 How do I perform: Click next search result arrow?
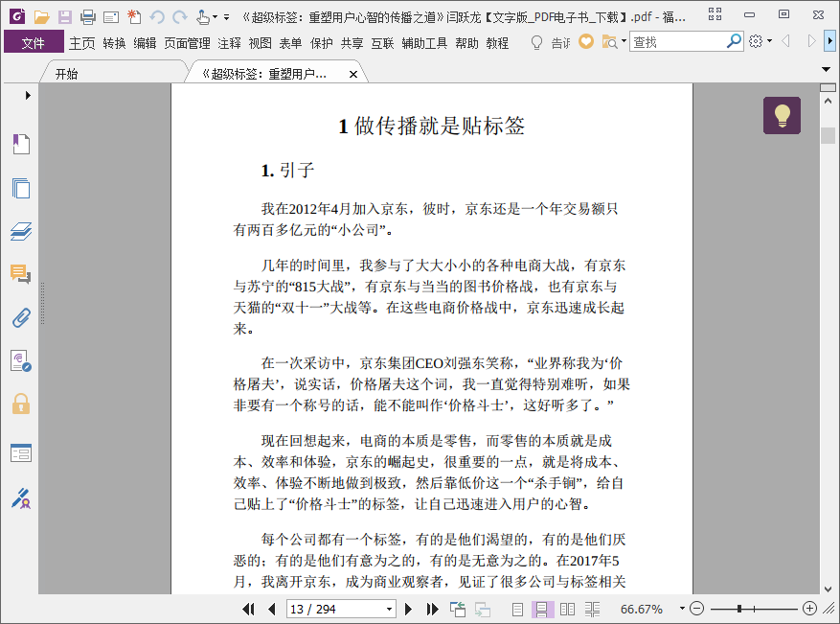[x=811, y=41]
